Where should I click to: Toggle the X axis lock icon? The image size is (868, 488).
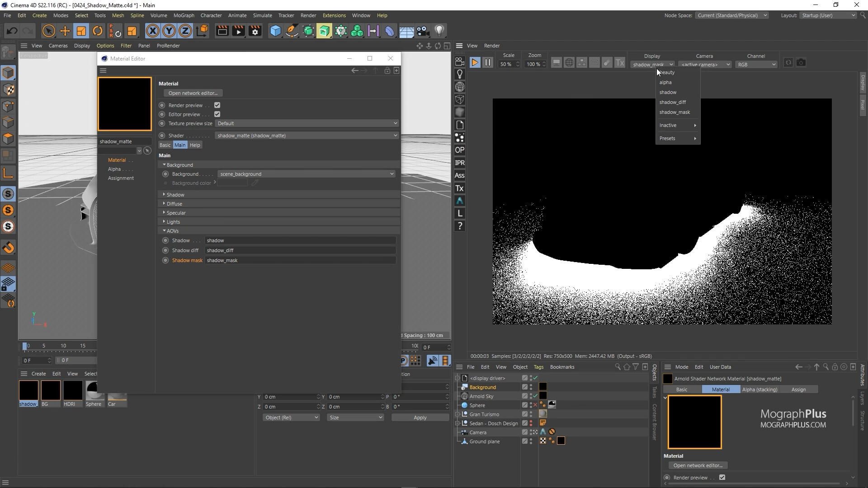click(152, 31)
